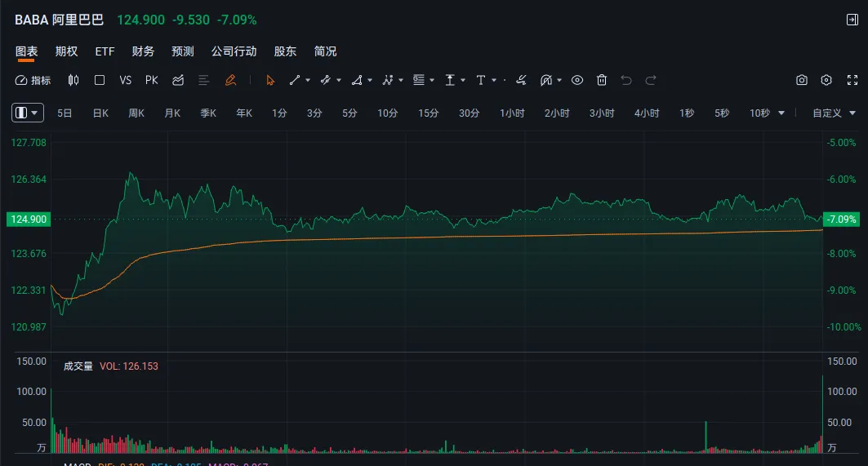Screen dimensions: 868x466
Task: Open the 自定义 custom period dropdown
Action: (832, 113)
